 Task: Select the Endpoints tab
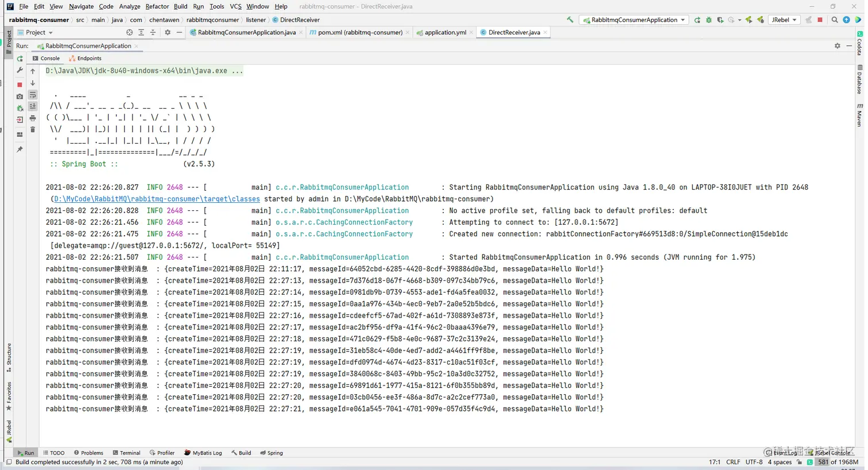coord(85,59)
